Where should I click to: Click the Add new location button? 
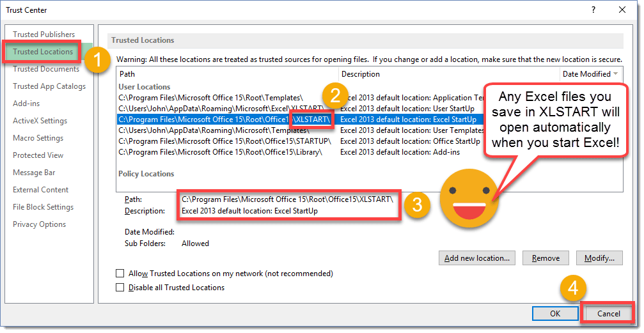point(477,258)
